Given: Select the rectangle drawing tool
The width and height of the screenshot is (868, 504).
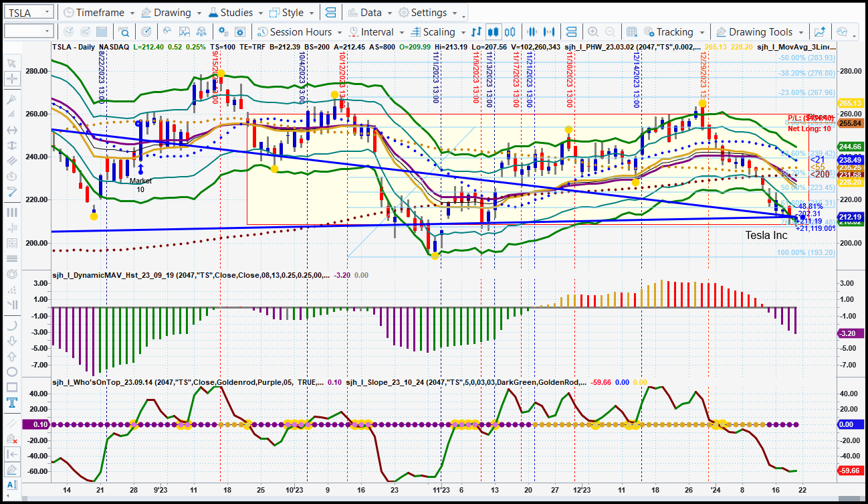Looking at the screenshot, I should 11,387.
